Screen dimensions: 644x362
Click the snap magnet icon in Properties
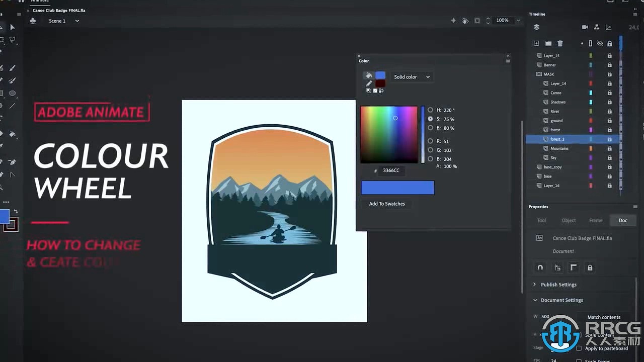(540, 268)
